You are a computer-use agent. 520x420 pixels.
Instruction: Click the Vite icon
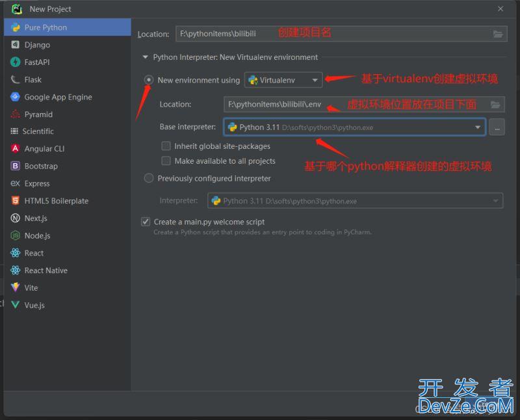15,287
